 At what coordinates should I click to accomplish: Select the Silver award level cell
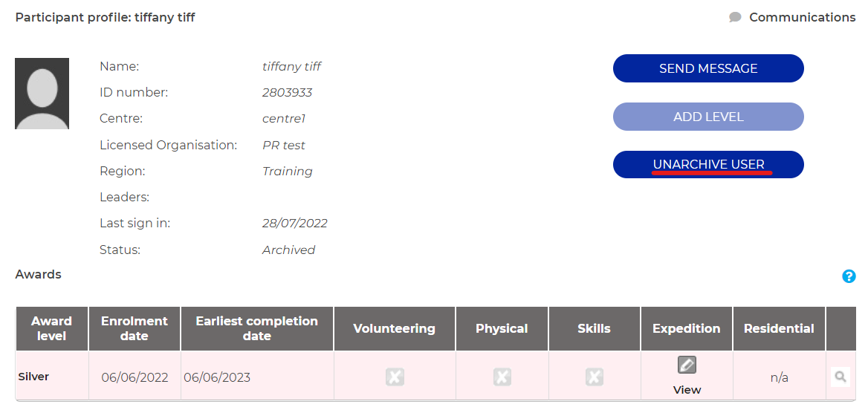[x=52, y=377]
